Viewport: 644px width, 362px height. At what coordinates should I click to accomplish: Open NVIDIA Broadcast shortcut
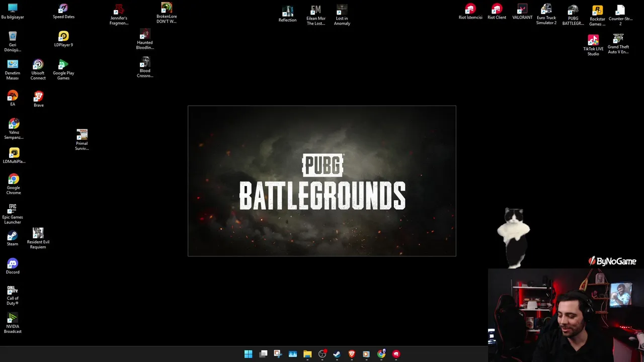13,323
